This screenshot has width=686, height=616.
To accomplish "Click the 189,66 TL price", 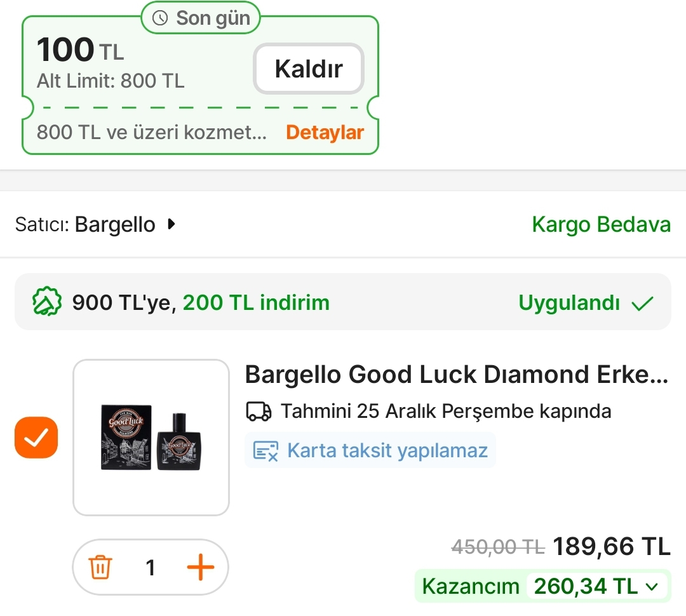I will pos(611,546).
